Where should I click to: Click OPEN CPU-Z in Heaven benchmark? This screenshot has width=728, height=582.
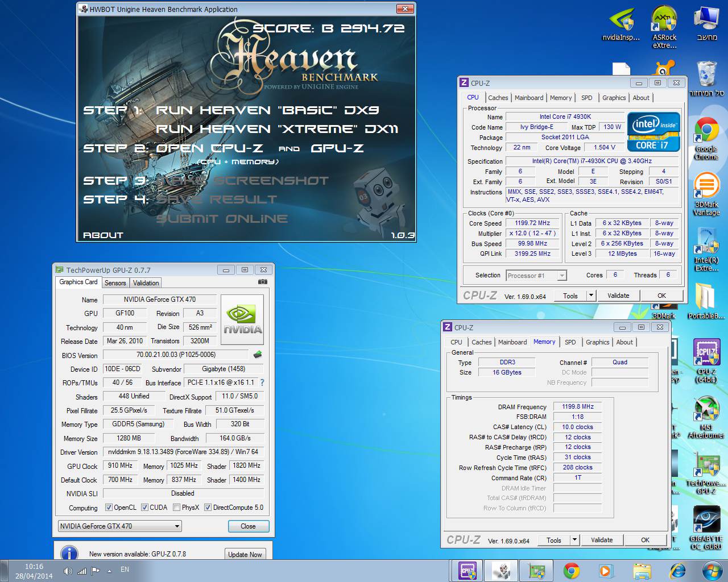tap(209, 148)
